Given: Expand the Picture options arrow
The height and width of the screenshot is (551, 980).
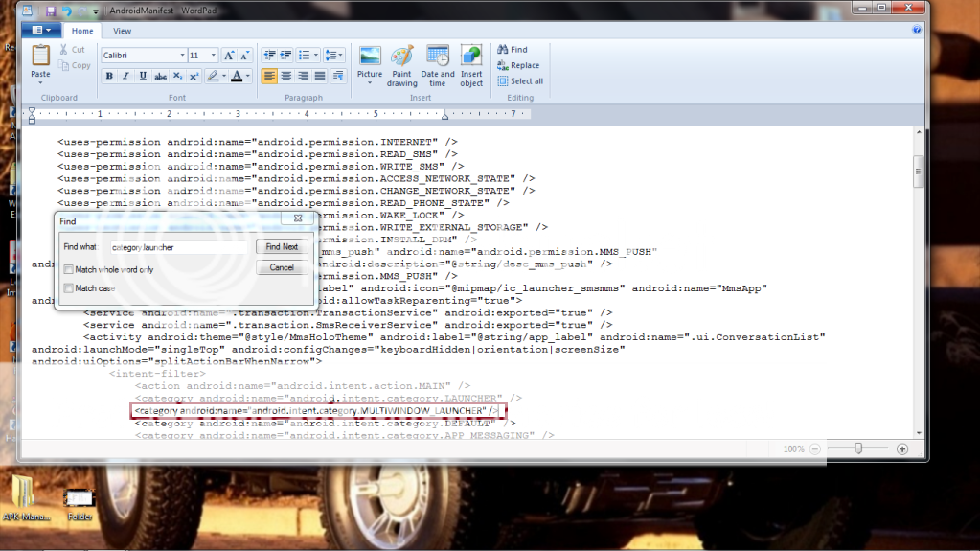Looking at the screenshot, I should [x=370, y=83].
